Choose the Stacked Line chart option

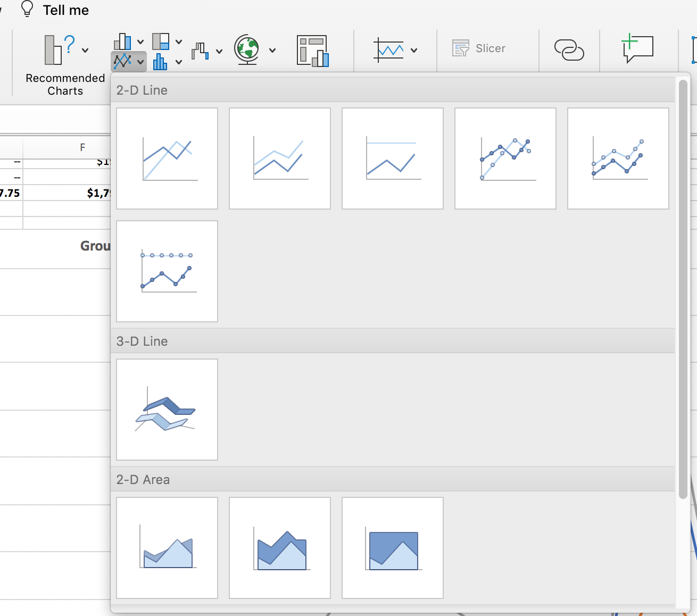tap(280, 159)
